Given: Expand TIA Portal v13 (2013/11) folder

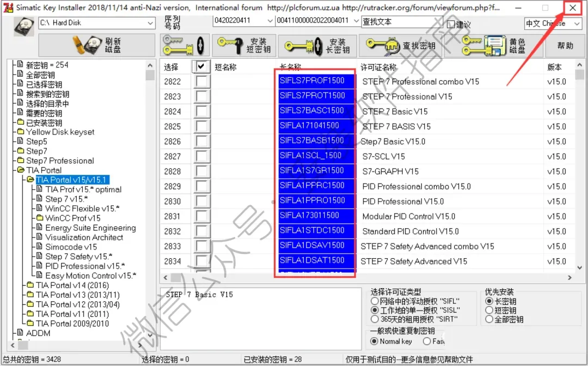Looking at the screenshot, I should [x=78, y=295].
